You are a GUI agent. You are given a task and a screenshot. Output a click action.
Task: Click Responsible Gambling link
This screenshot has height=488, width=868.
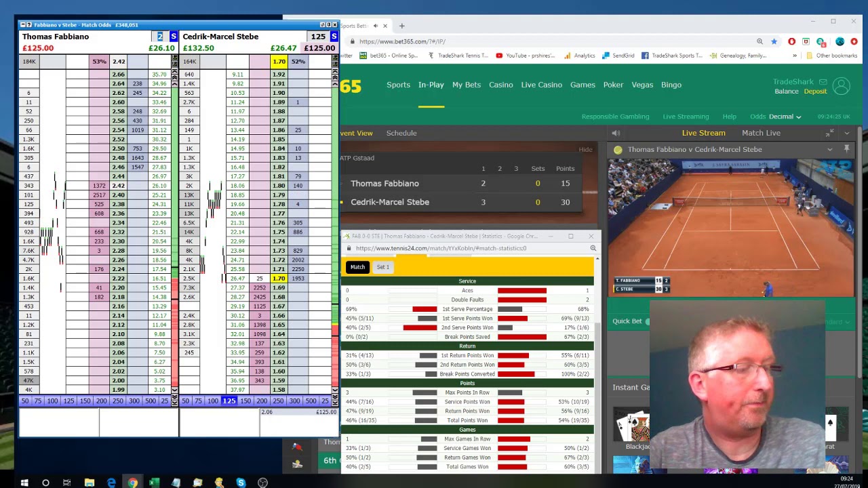click(x=615, y=117)
